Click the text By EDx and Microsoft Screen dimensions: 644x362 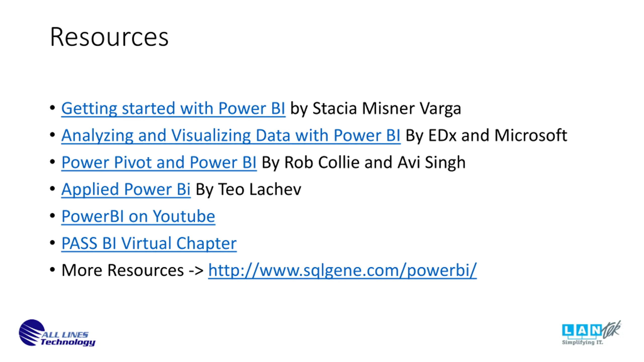pos(486,136)
